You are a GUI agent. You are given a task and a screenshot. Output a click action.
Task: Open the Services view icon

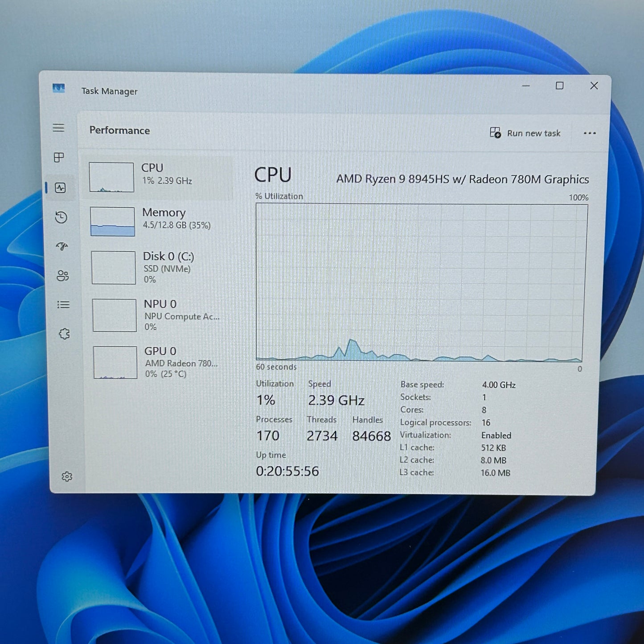pos(65,333)
